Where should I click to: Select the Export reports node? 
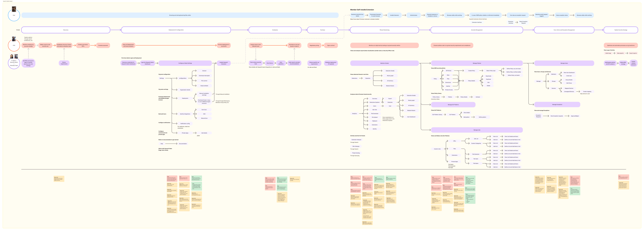(633, 53)
